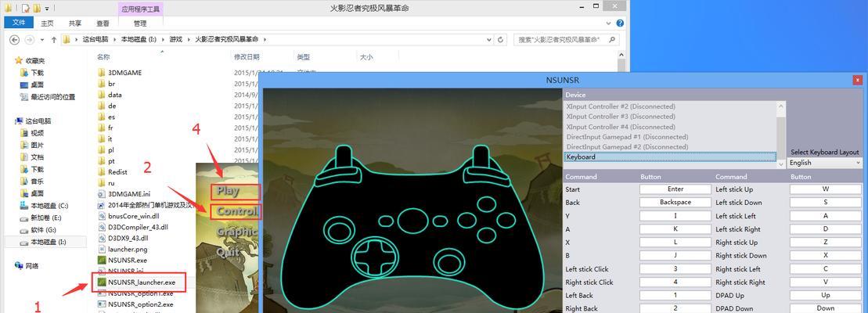Select the 新加卷 (E:) drive in sidebar
This screenshot has width=868, height=313.
tap(45, 218)
